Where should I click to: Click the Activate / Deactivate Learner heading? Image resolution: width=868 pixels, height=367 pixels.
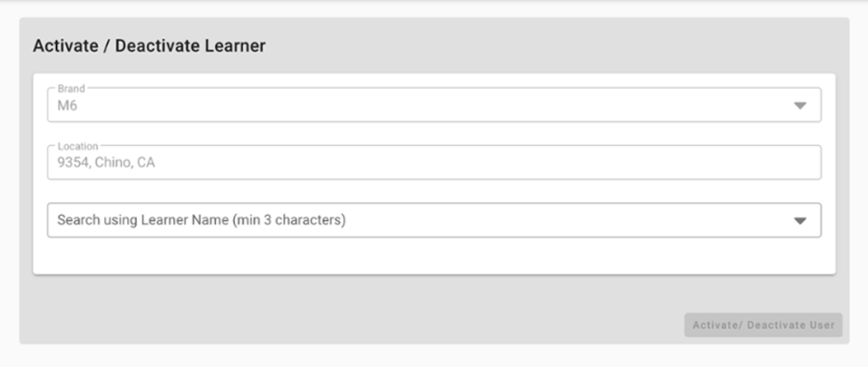[x=149, y=46]
